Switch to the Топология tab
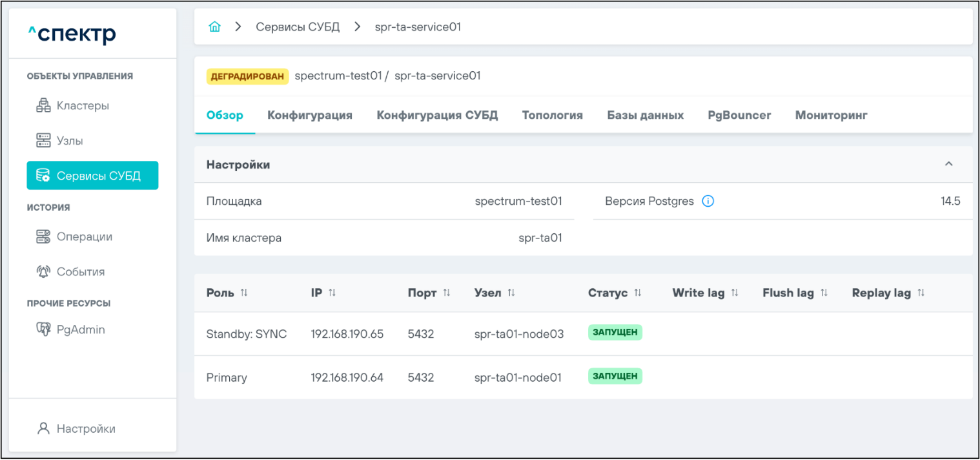The height and width of the screenshot is (460, 980). click(552, 115)
